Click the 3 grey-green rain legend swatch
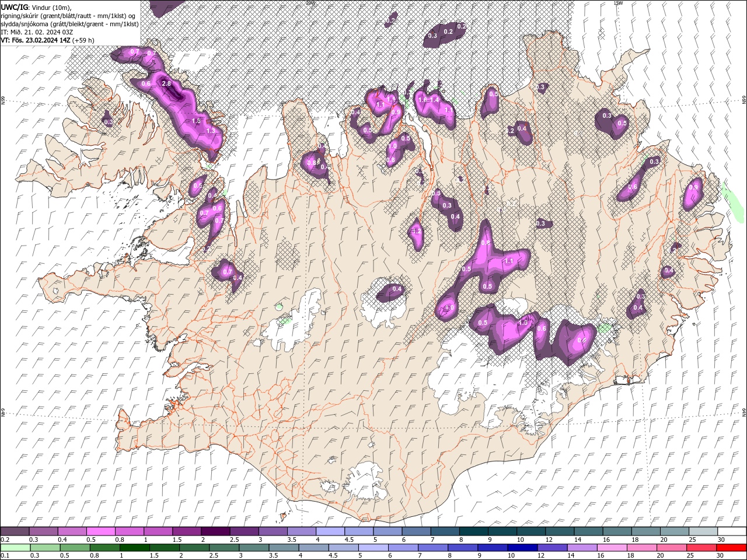The image size is (747, 560). coord(253,548)
